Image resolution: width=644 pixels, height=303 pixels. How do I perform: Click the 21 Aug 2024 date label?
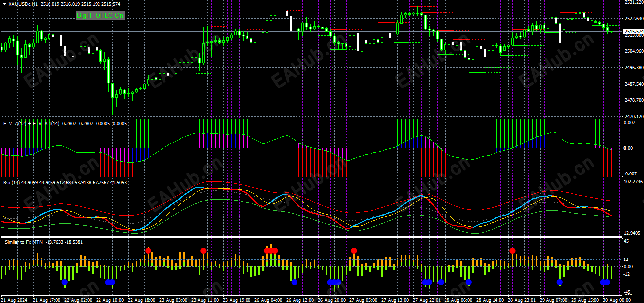click(x=14, y=300)
